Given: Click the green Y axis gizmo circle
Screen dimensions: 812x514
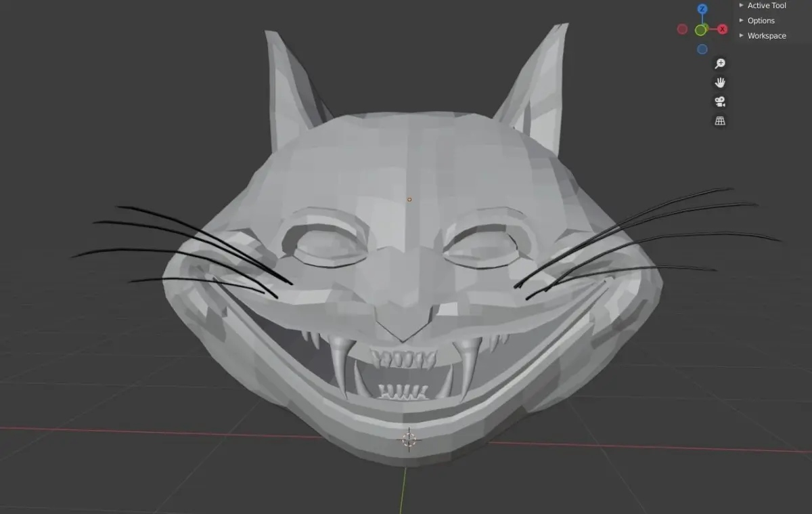Looking at the screenshot, I should [700, 30].
